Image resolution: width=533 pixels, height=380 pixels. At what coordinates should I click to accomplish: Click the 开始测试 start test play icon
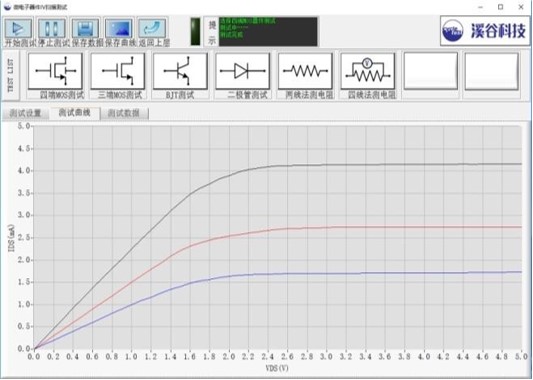click(x=19, y=28)
